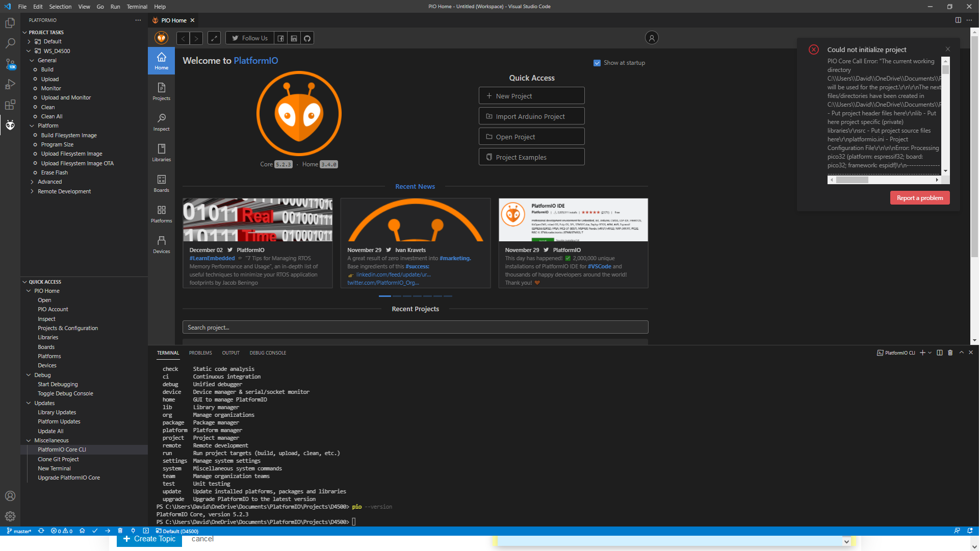The width and height of the screenshot is (980, 551).
Task: Collapse the WS_D4500 environment node
Action: point(29,51)
